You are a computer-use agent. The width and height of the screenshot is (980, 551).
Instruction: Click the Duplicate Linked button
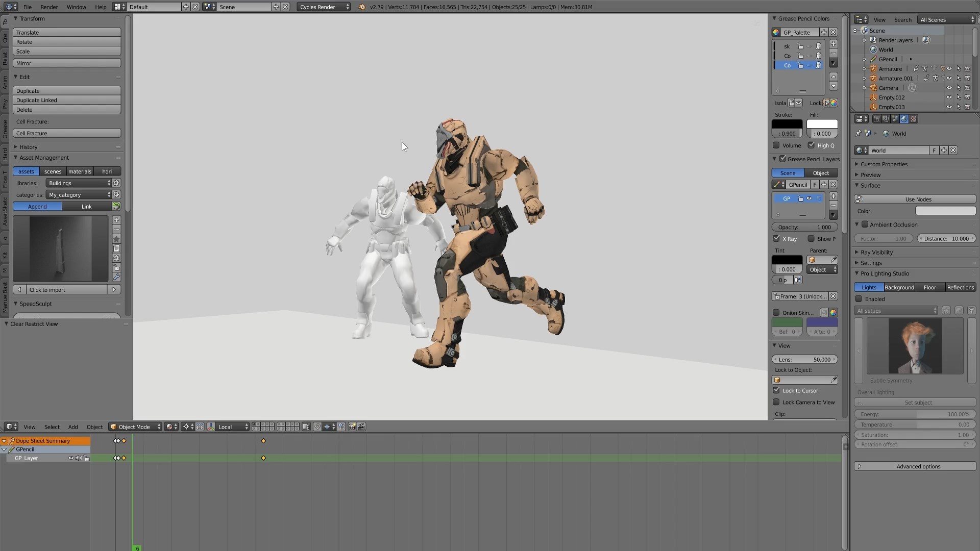point(67,100)
